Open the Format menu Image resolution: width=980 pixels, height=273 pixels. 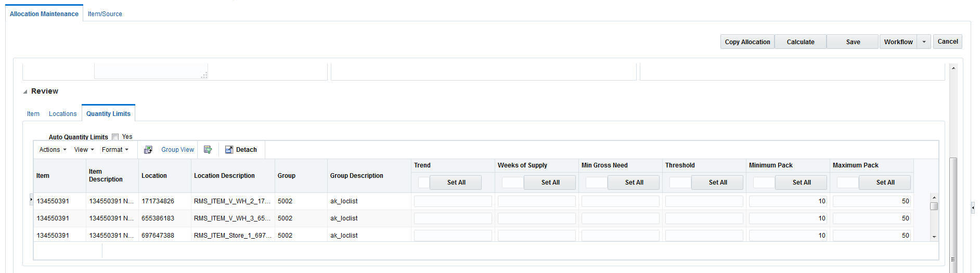tap(115, 150)
